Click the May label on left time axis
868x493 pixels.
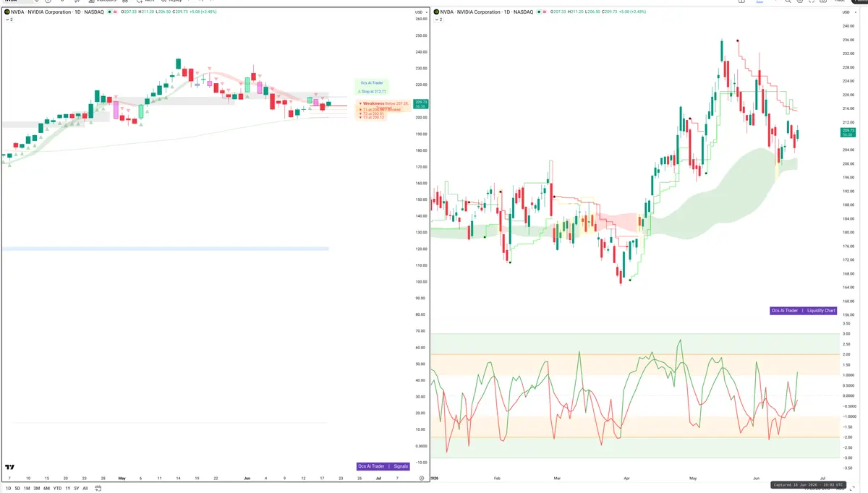pos(122,478)
